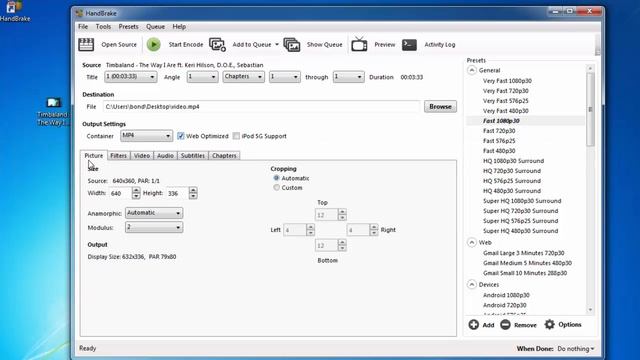Click the Destination file path field
This screenshot has width=640, height=360.
point(261,107)
